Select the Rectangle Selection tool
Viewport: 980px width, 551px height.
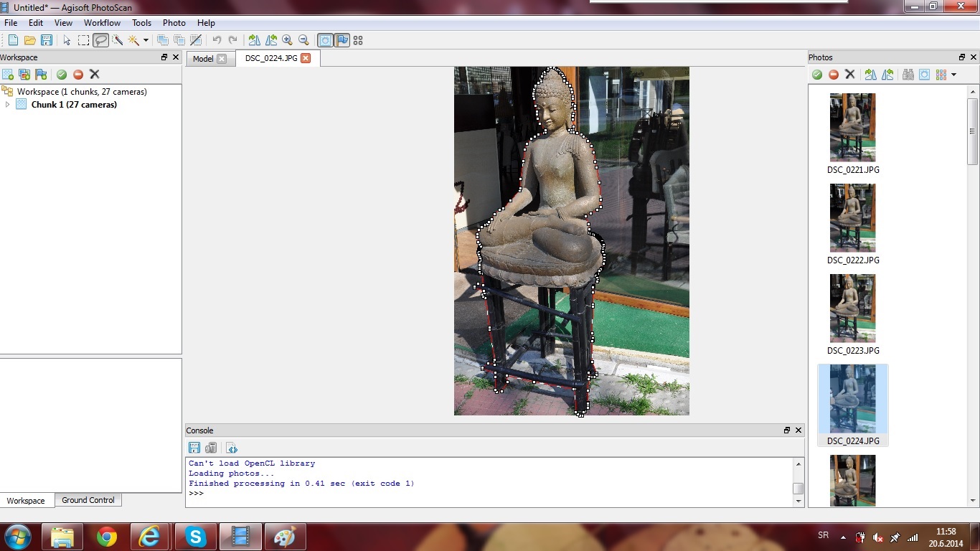(x=84, y=40)
